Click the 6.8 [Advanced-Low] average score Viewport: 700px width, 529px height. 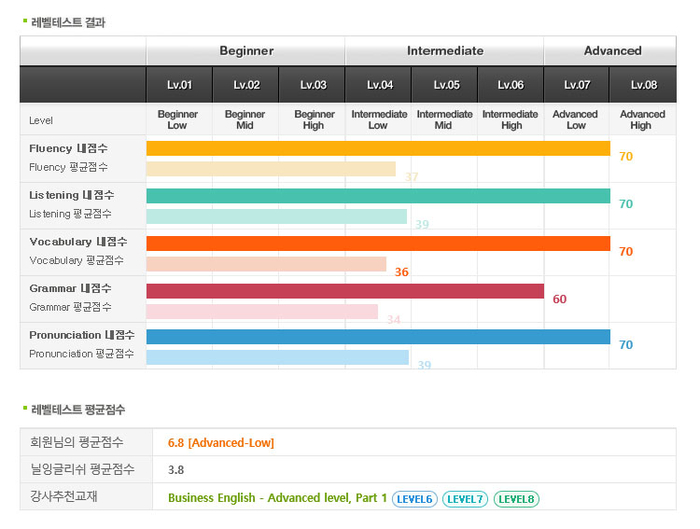coord(220,442)
